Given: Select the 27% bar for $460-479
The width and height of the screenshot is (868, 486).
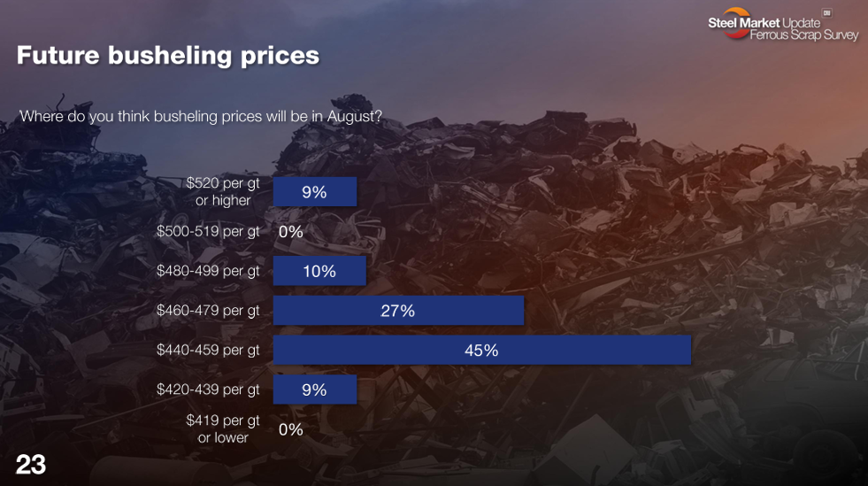Looking at the screenshot, I should (x=398, y=311).
